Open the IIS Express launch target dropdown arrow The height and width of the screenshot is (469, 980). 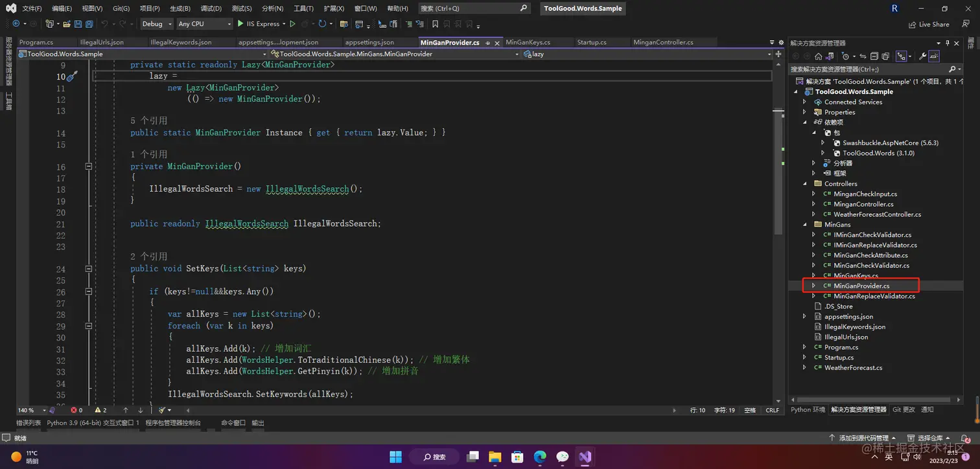pyautogui.click(x=284, y=24)
